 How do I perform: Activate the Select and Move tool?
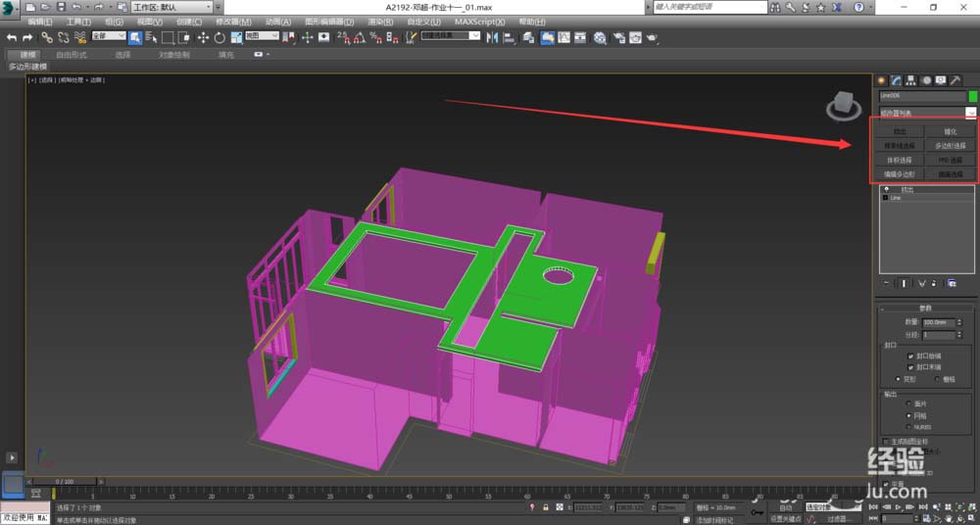[x=203, y=37]
